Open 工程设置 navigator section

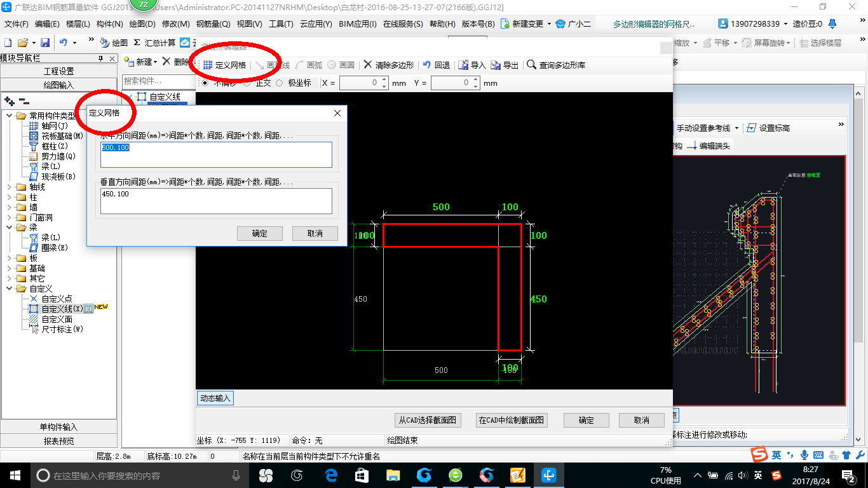pos(58,71)
